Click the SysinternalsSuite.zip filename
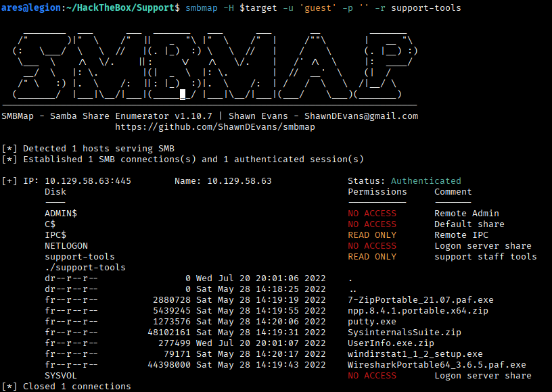The image size is (552, 392). point(404,333)
